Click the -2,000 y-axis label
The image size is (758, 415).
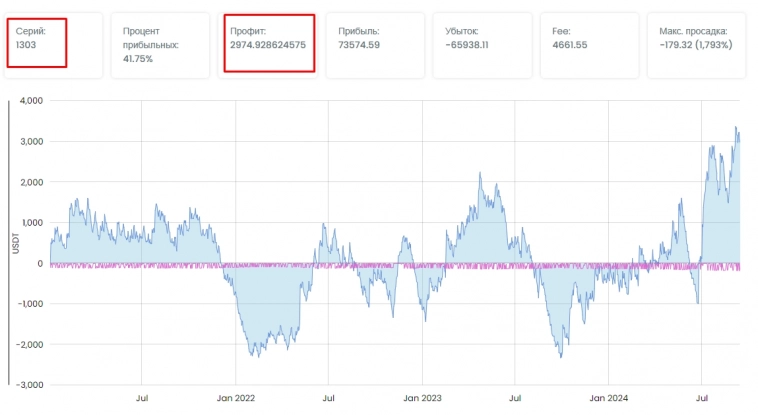tap(30, 345)
